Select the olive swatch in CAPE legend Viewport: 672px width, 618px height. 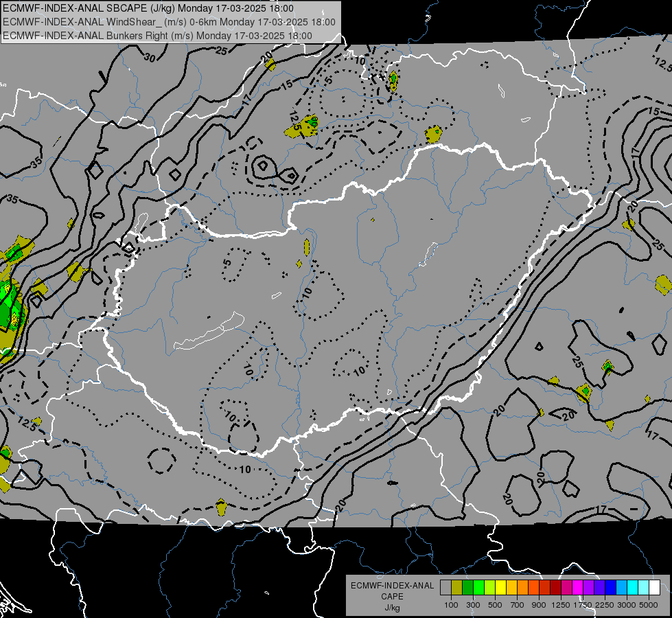point(457,587)
